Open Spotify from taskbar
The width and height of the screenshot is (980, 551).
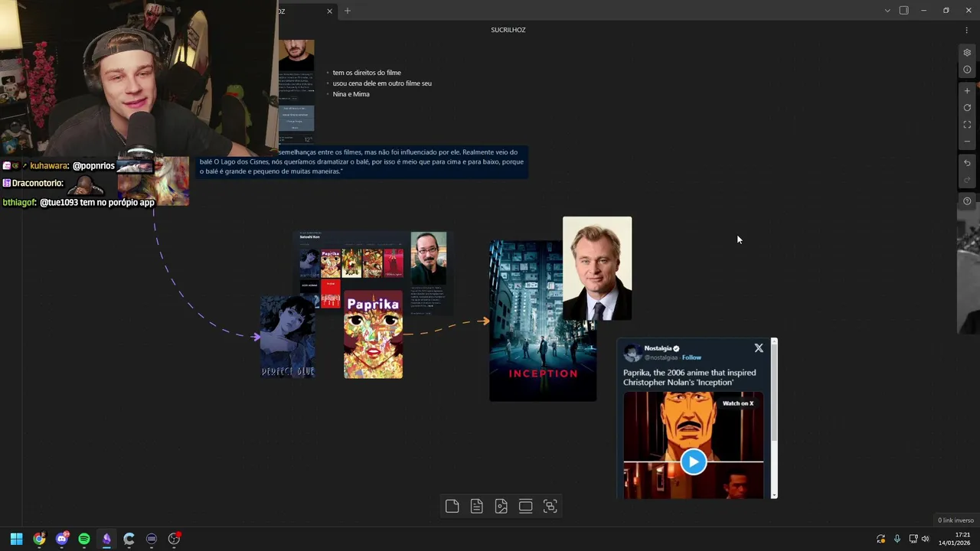(84, 539)
